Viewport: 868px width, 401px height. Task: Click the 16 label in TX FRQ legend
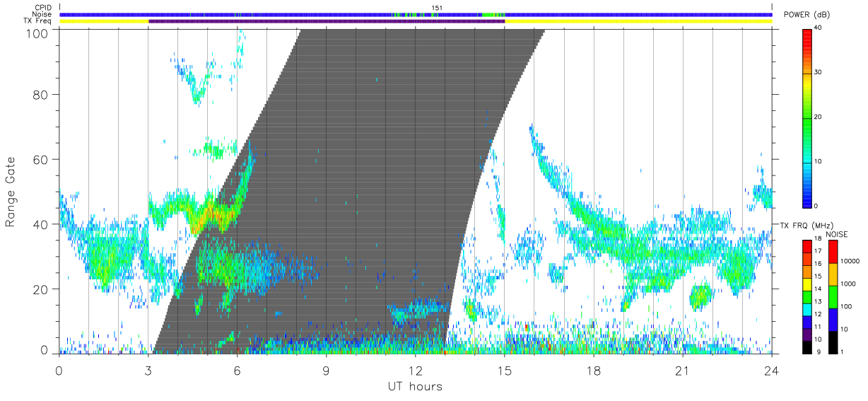coord(817,264)
